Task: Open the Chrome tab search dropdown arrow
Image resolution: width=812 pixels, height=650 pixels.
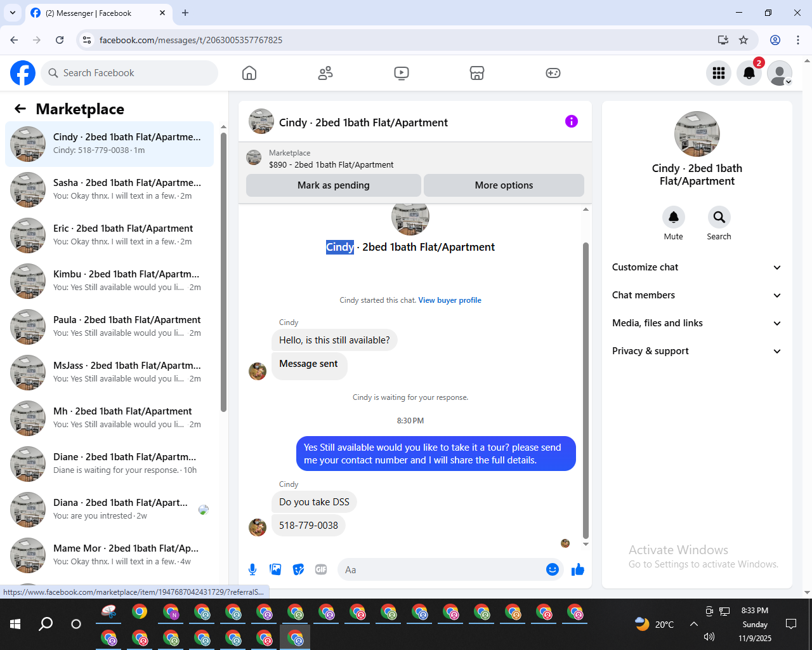Action: point(12,13)
